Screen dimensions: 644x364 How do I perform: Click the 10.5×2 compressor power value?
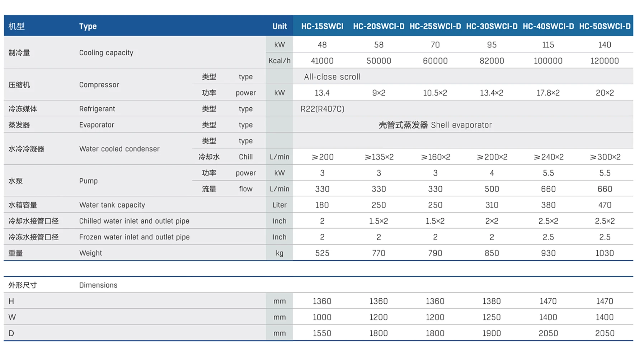click(435, 93)
